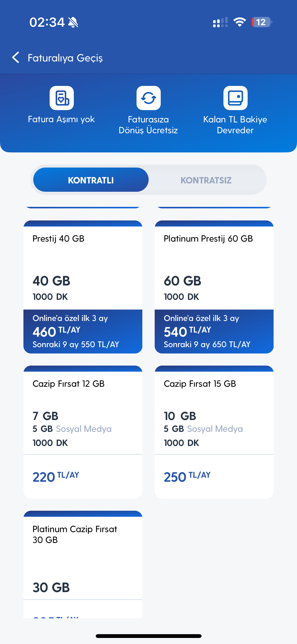297x644 pixels.
Task: Select the Cazip Fırsat 12 GB plan
Action: click(83, 432)
